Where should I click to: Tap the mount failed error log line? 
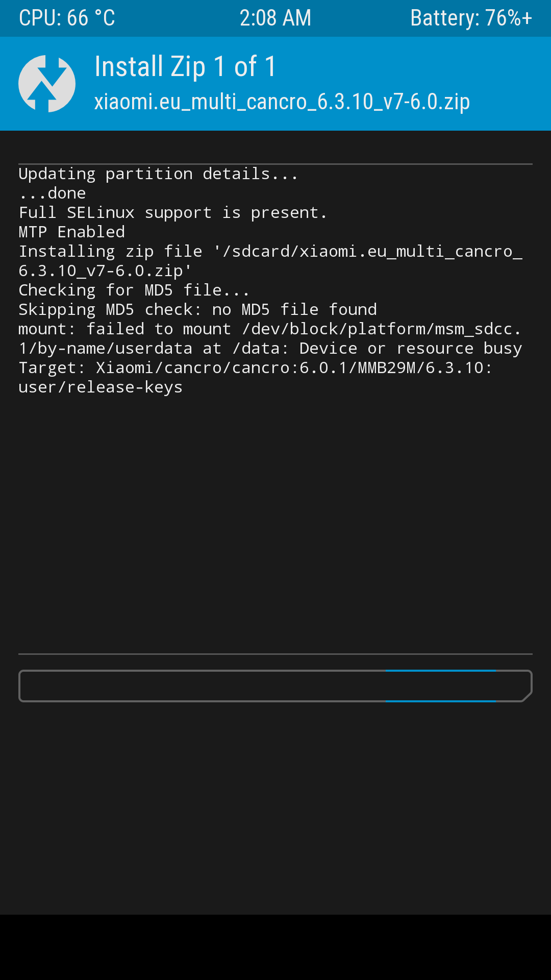(270, 338)
